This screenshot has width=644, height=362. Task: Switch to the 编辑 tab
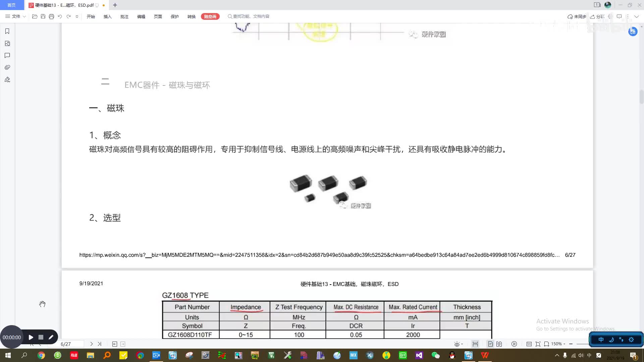[141, 16]
